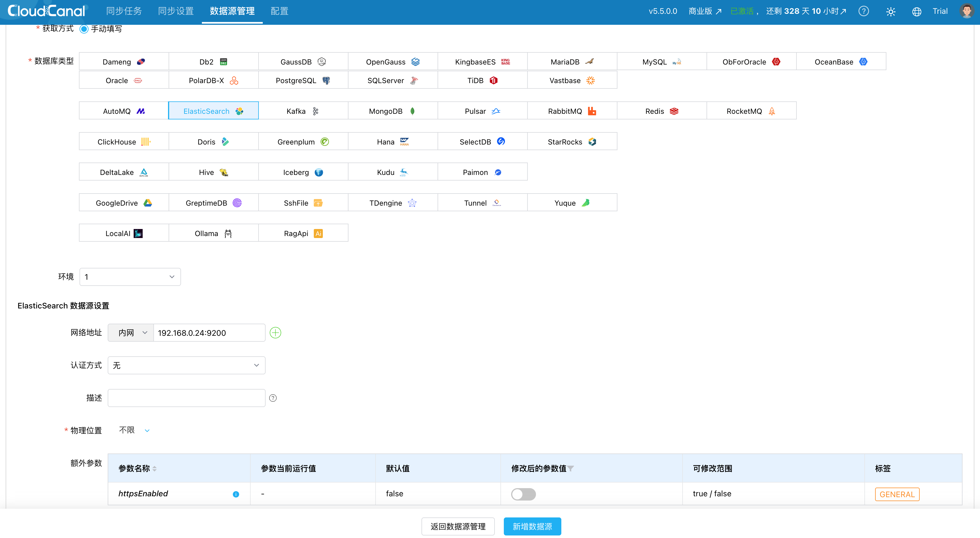
Task: Click the language globe icon in header
Action: point(917,11)
